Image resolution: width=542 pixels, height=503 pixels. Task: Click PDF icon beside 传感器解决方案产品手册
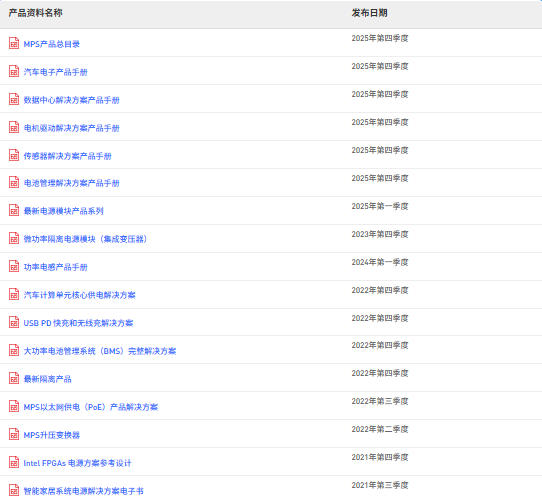pyautogui.click(x=14, y=155)
